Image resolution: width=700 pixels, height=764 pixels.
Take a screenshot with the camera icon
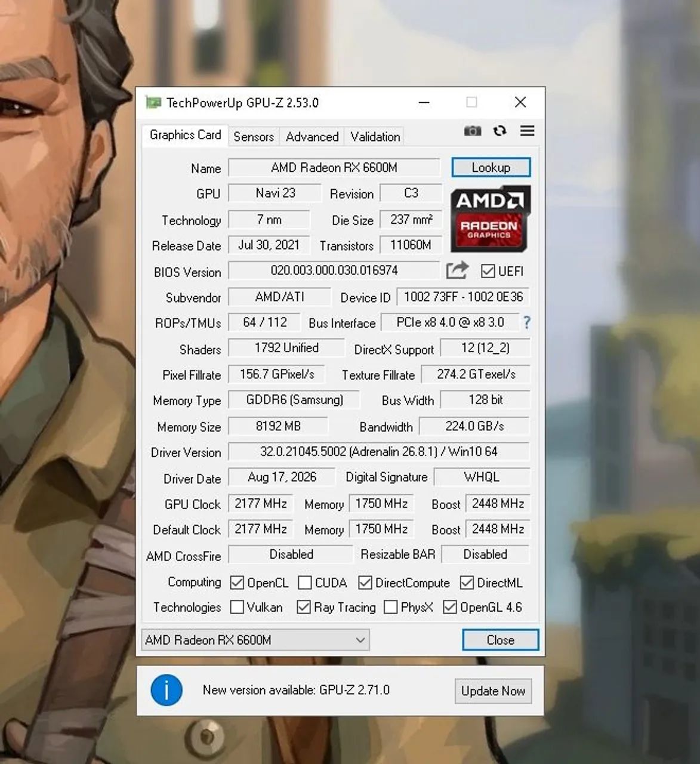[x=473, y=131]
